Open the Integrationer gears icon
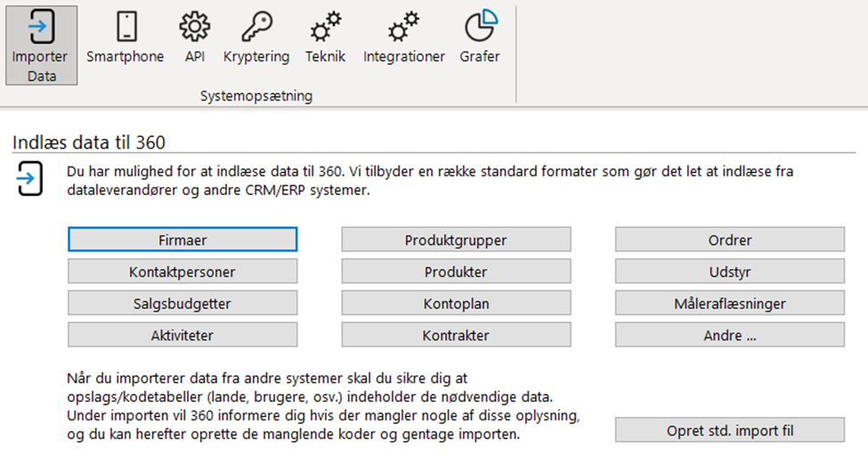 coord(403,26)
